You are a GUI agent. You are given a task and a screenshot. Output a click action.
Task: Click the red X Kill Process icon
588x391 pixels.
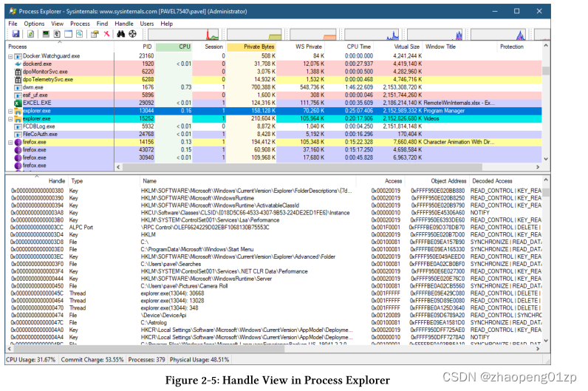pos(107,34)
